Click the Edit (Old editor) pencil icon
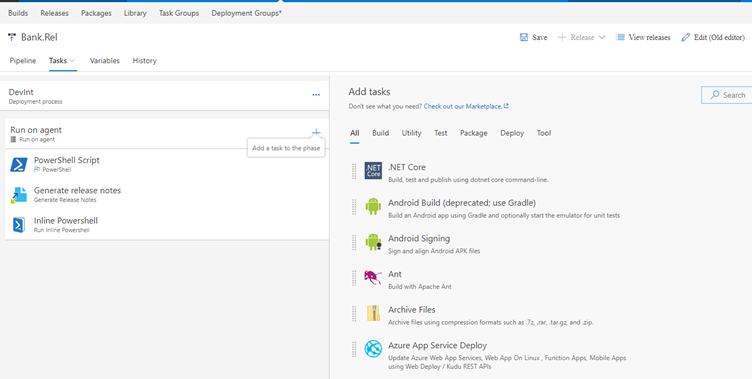The width and height of the screenshot is (752, 379). click(686, 37)
